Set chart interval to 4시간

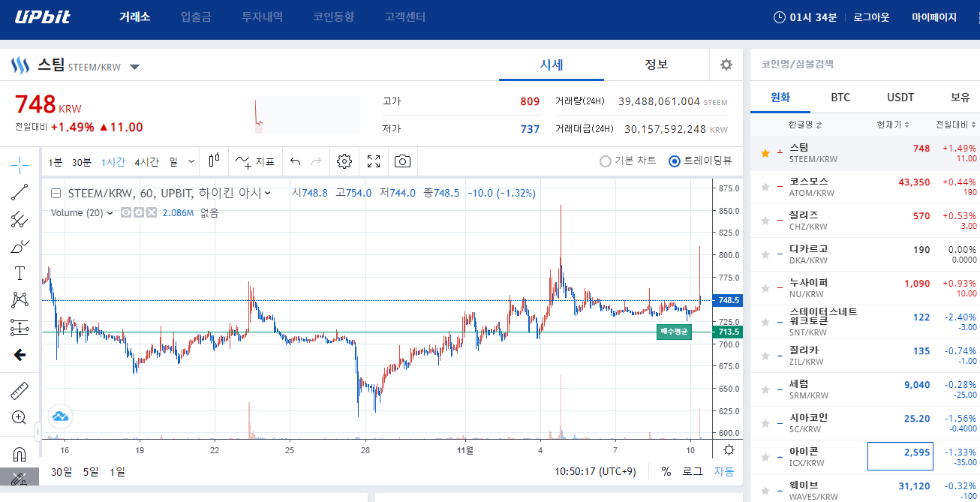pos(147,161)
